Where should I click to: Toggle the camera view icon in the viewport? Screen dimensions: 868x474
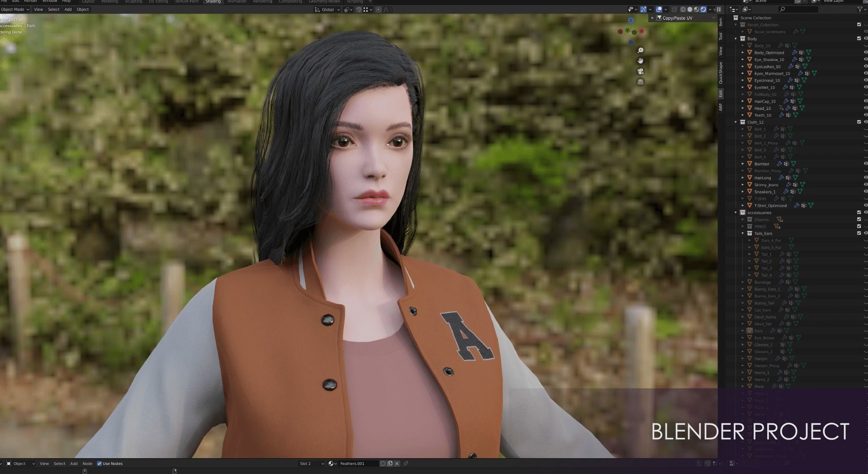coord(640,71)
